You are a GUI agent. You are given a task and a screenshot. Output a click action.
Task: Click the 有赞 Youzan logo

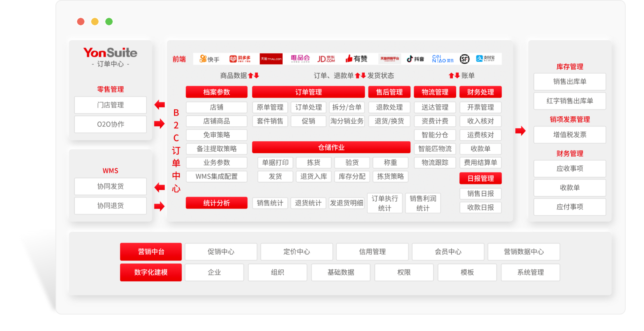(x=357, y=58)
